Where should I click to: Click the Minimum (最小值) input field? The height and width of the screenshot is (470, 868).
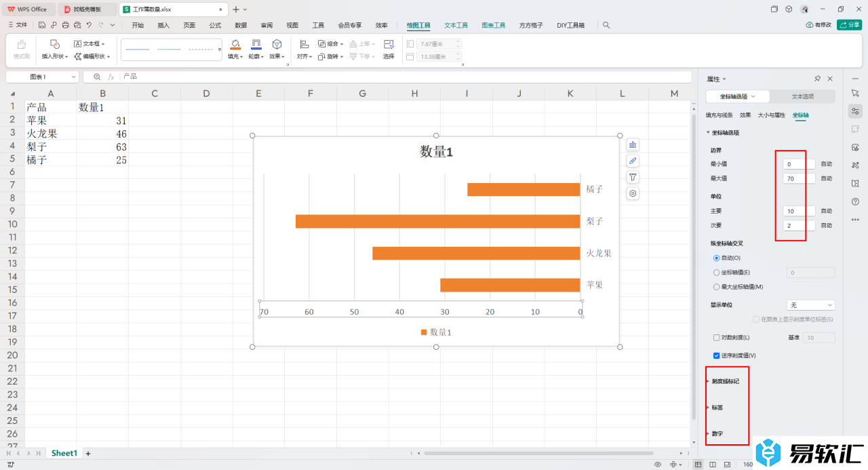(799, 164)
